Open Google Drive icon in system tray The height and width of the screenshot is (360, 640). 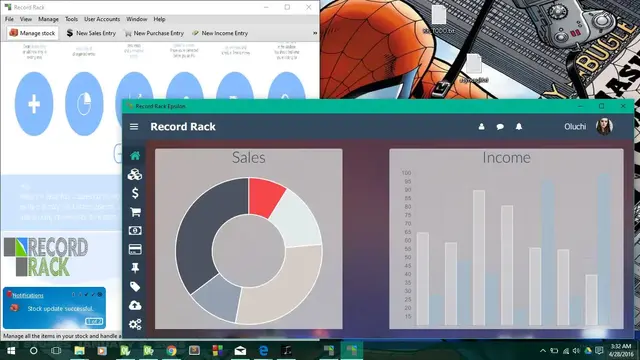[588, 351]
